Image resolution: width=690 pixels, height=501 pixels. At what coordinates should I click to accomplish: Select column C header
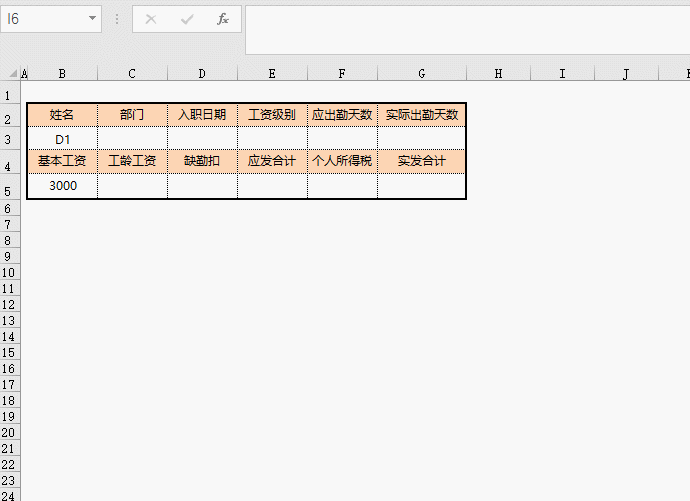pos(132,73)
